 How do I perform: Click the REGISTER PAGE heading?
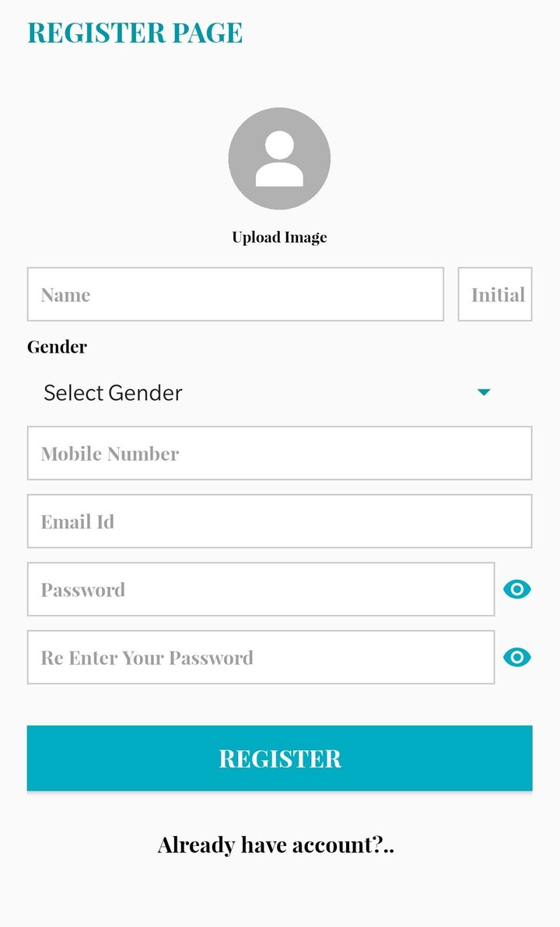135,33
